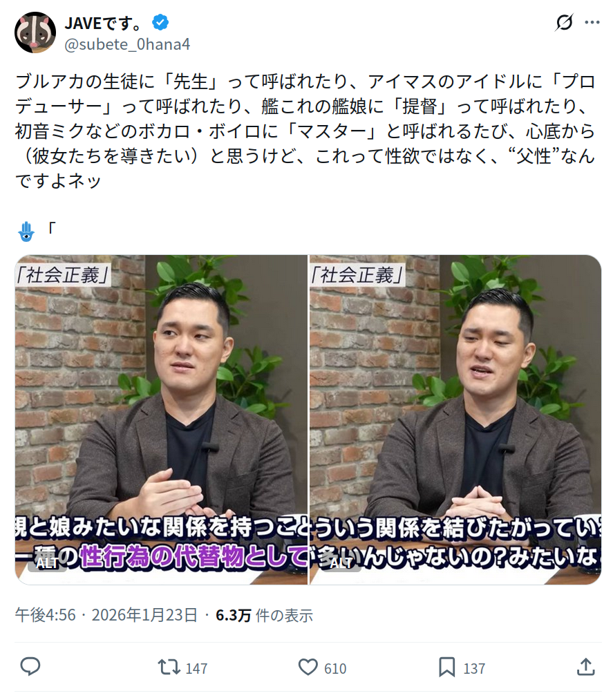The height and width of the screenshot is (700, 613).
Task: Like the post with heart icon
Action: 308,668
